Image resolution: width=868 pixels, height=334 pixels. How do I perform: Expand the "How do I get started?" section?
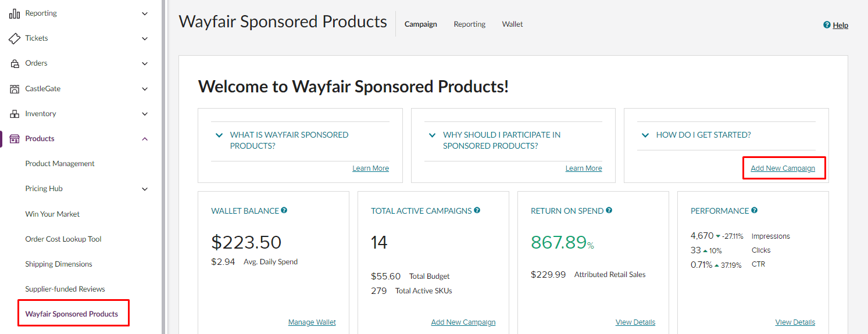[645, 135]
